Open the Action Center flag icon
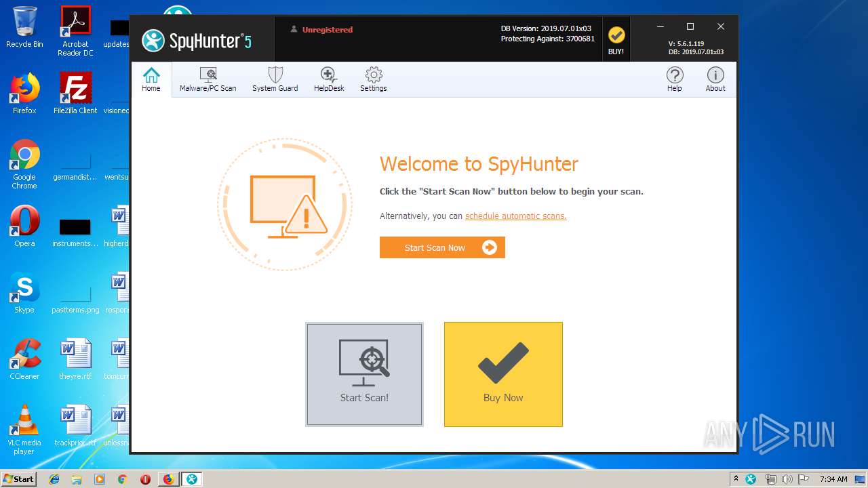The width and height of the screenshot is (868, 488). tap(804, 479)
